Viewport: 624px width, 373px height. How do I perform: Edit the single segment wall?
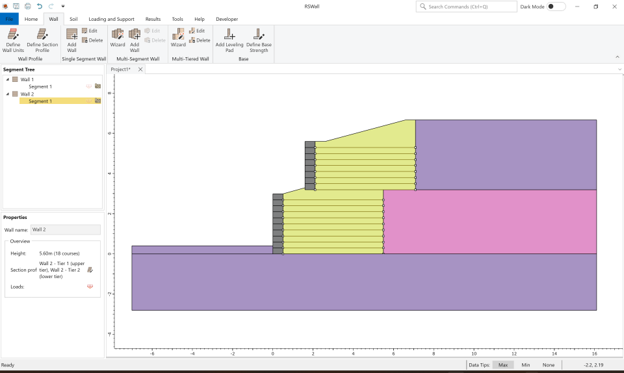click(90, 31)
